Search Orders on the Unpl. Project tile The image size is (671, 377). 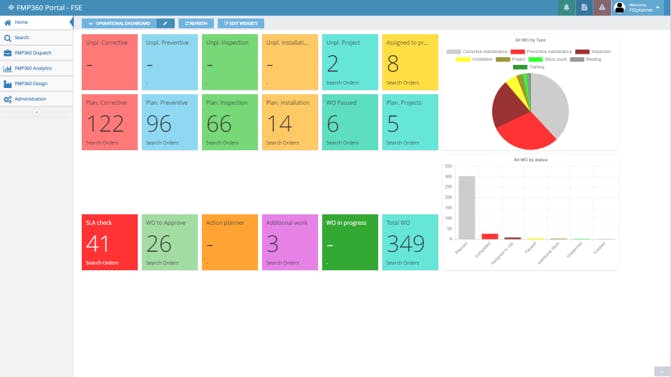[342, 83]
